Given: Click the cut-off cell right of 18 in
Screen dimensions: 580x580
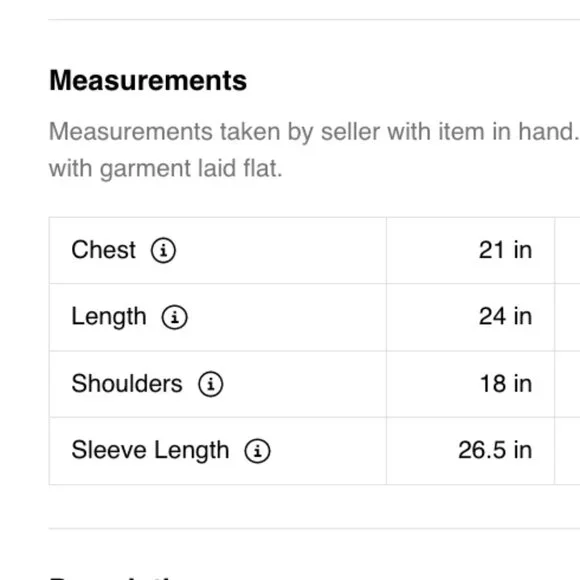Looking at the screenshot, I should tap(567, 384).
